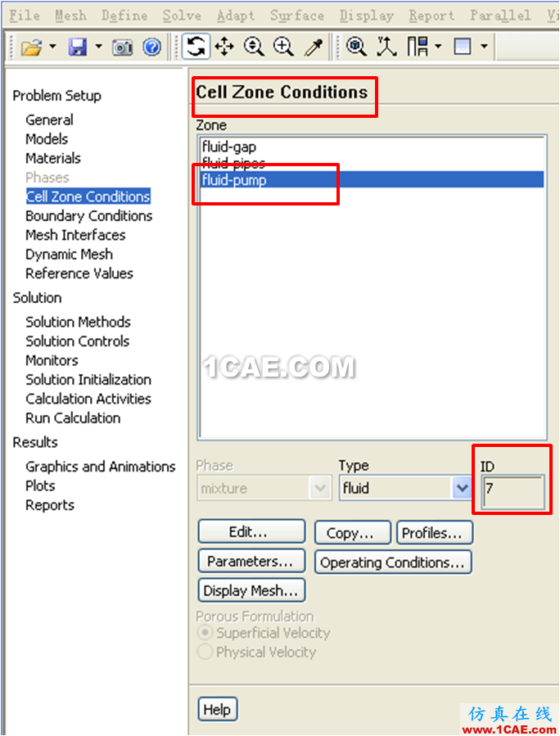Click the open folder icon
The width and height of the screenshot is (560, 736).
click(x=31, y=47)
